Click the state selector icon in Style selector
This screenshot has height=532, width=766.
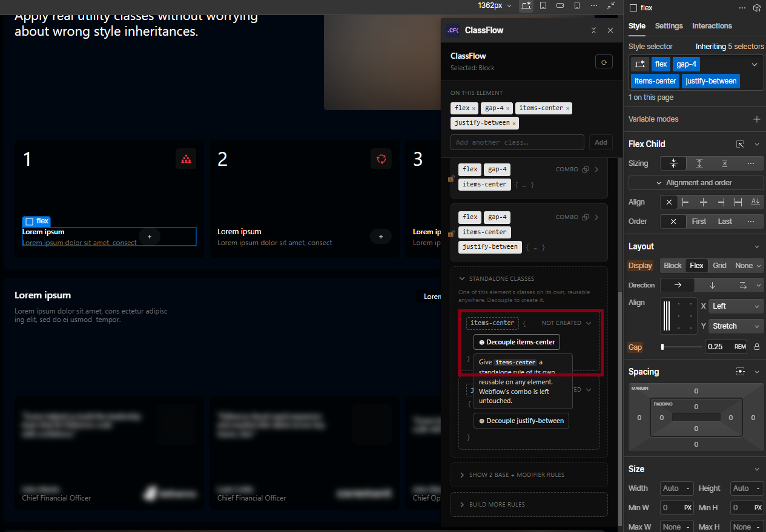[639, 64]
